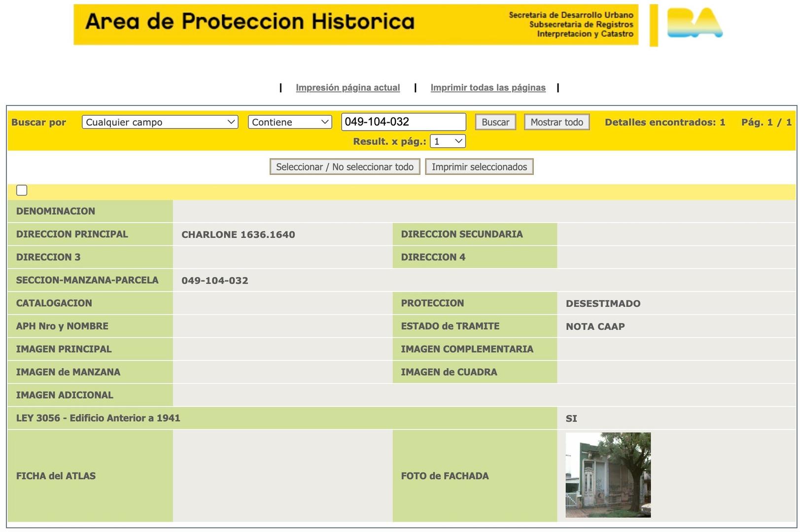This screenshot has height=532, width=800.
Task: Click the IMAGEN PRINCIPAL label
Action: click(x=64, y=349)
